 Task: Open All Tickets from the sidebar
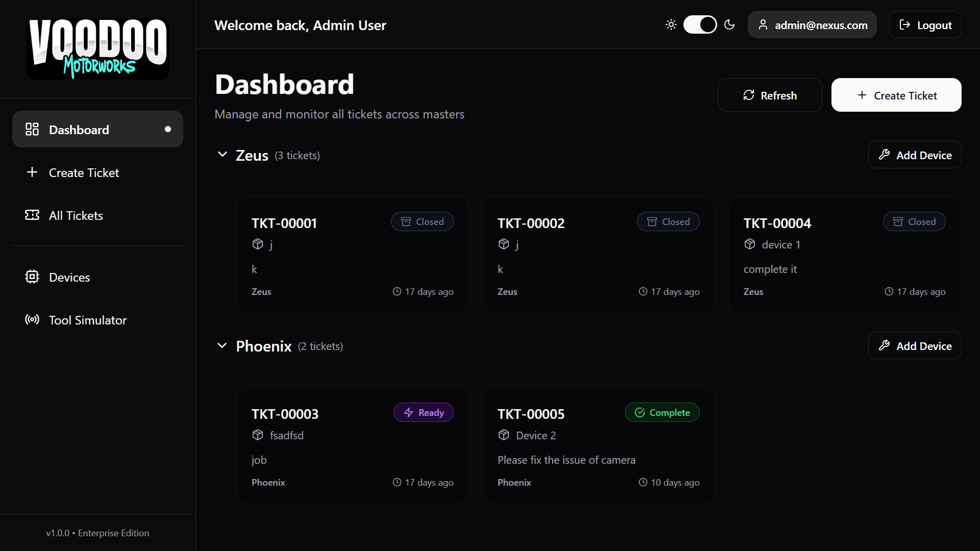pyautogui.click(x=76, y=215)
